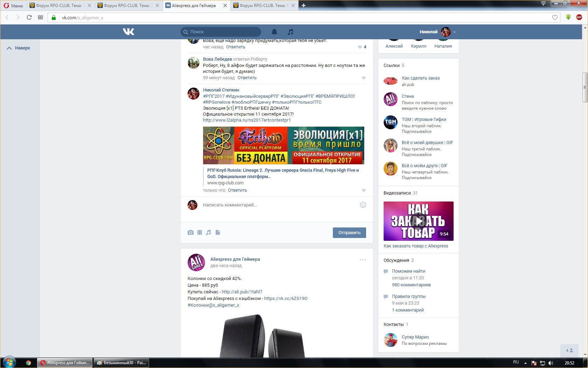Open the three-dot menu of Aliexpress post
588x368 pixels.
coord(363,260)
